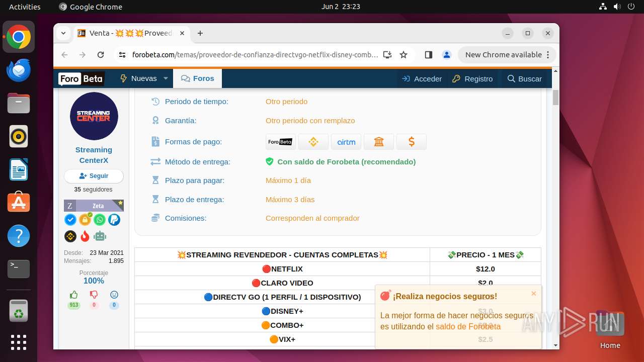Click the $12.0 price cell

[x=486, y=269]
